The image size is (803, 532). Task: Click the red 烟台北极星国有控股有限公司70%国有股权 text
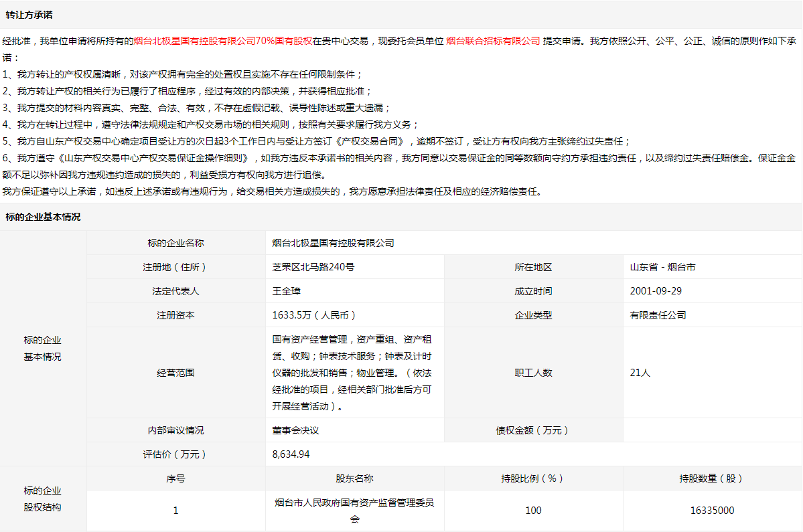click(x=223, y=41)
